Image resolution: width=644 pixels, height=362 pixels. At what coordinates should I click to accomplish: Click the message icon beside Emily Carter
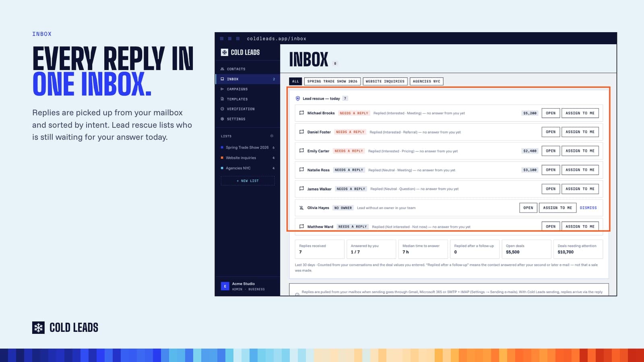click(301, 151)
